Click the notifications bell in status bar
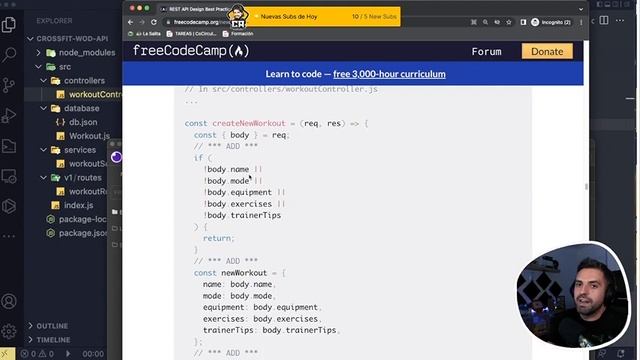This screenshot has width=640, height=360. (621, 353)
